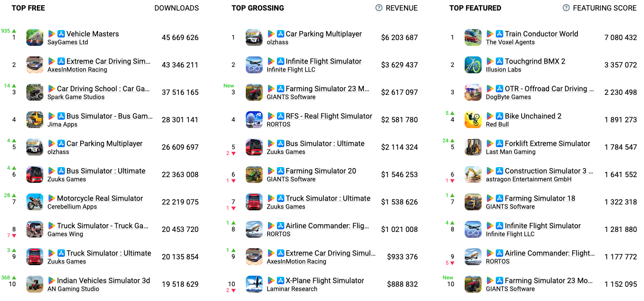Viewport: 644px width, 301px height.
Task: Click Forklift Extreme Simulator app thumbnail
Action: point(473,147)
